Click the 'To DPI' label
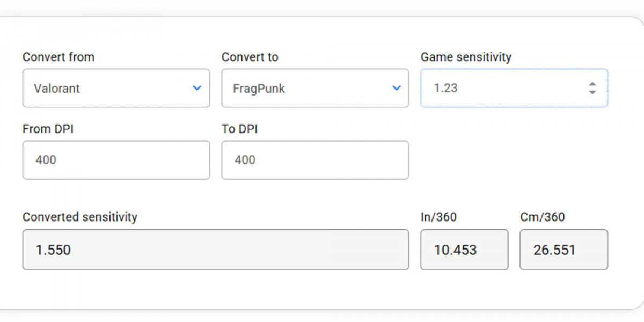The width and height of the screenshot is (644, 322). click(239, 129)
